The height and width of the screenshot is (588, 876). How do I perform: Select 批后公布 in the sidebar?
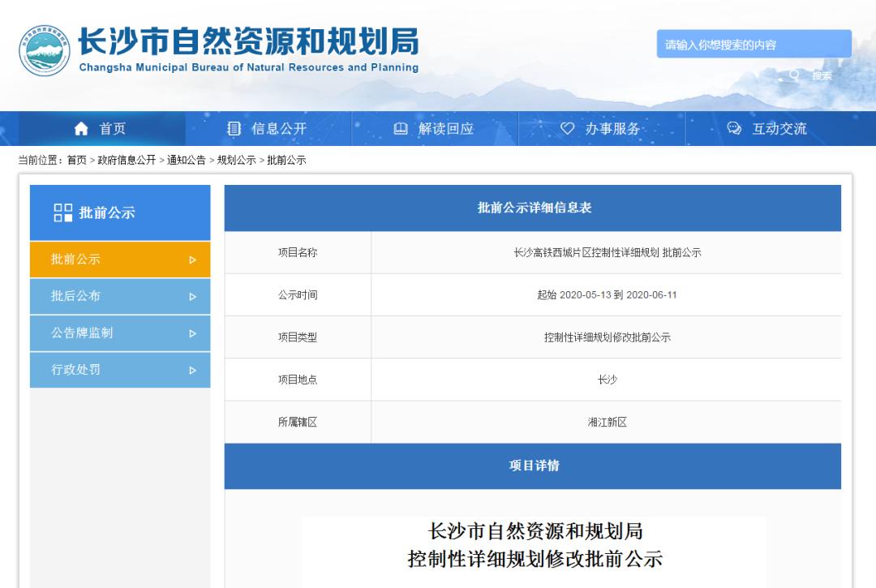[x=76, y=296]
